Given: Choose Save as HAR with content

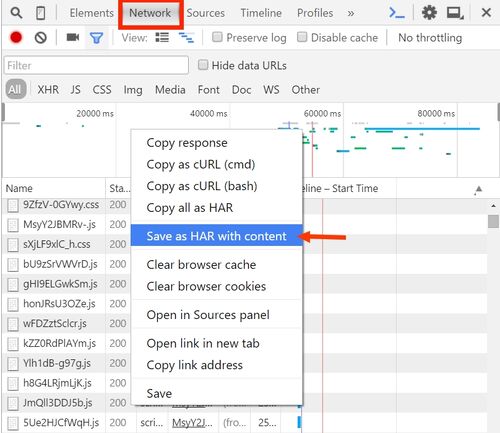Looking at the screenshot, I should coord(216,236).
